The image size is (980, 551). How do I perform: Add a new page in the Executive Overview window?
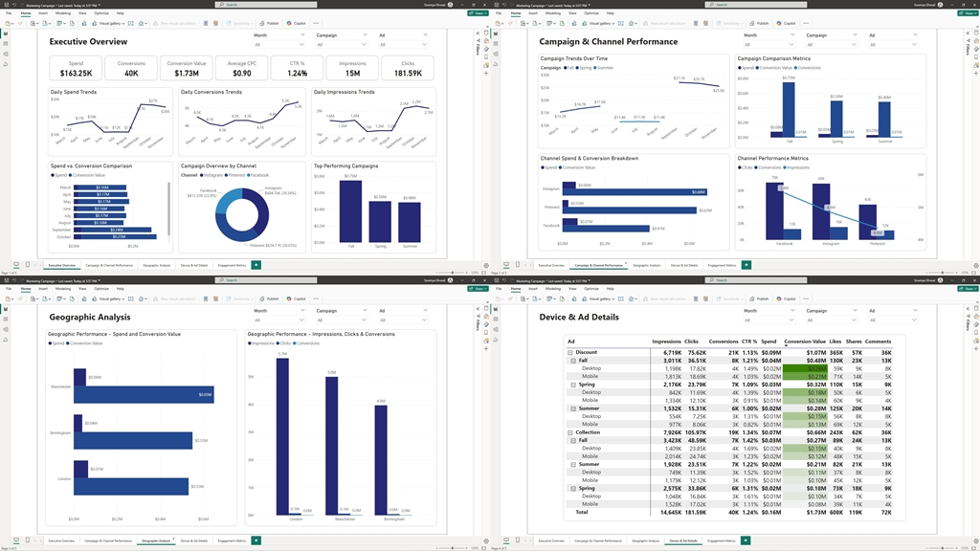pos(256,265)
